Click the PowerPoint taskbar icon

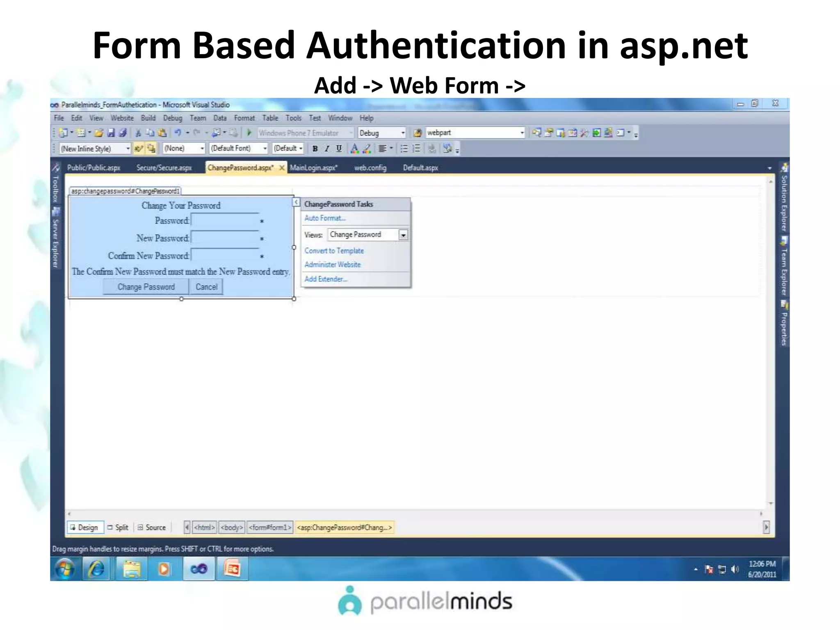[232, 569]
